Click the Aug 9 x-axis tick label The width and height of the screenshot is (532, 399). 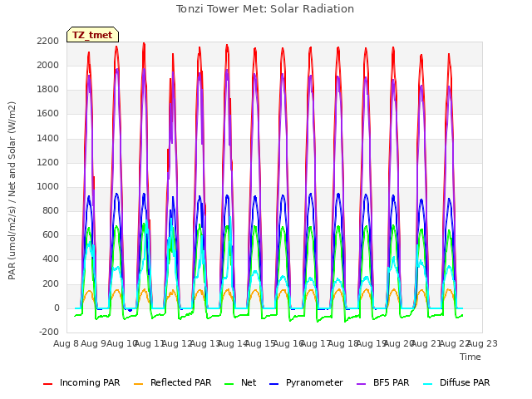click(x=94, y=343)
